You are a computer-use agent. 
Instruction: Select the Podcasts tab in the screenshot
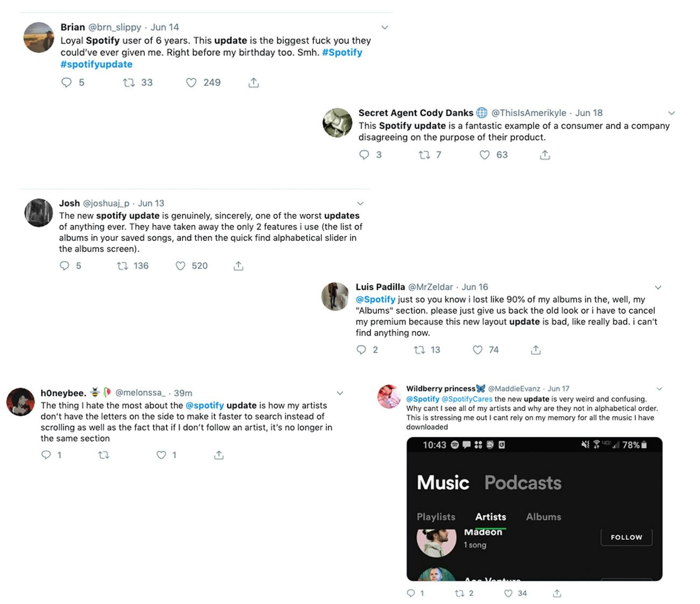pos(523,483)
